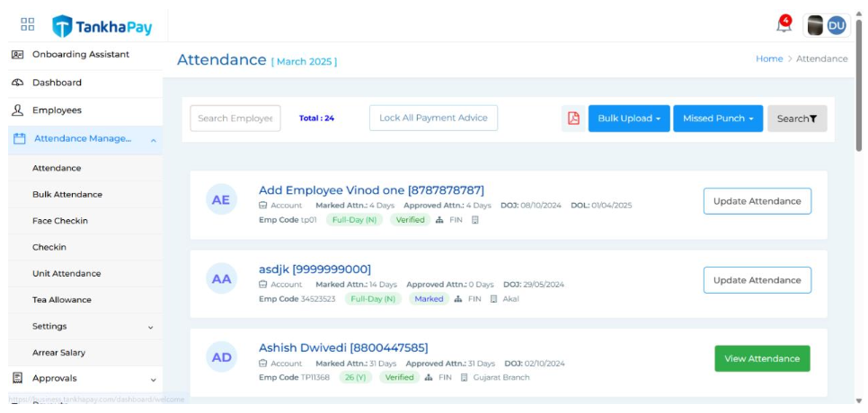This screenshot has width=868, height=413.
Task: Click the Employees sidebar icon
Action: click(x=17, y=110)
